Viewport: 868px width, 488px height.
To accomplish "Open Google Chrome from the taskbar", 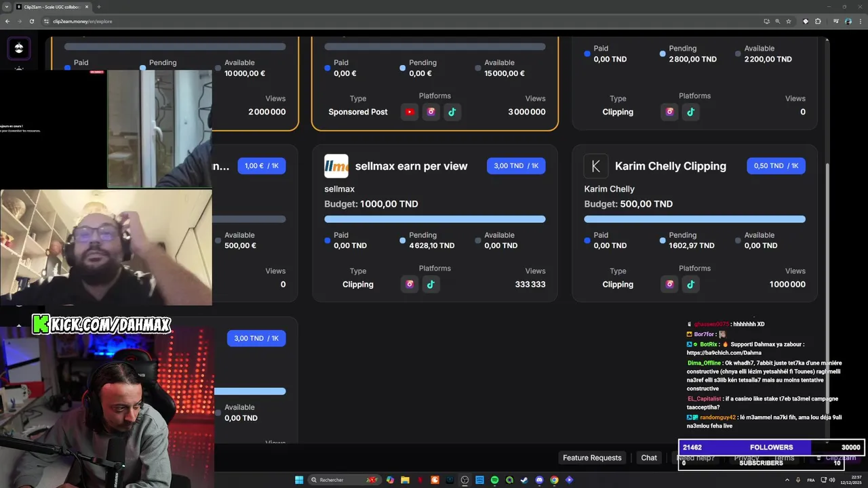I will (x=554, y=480).
